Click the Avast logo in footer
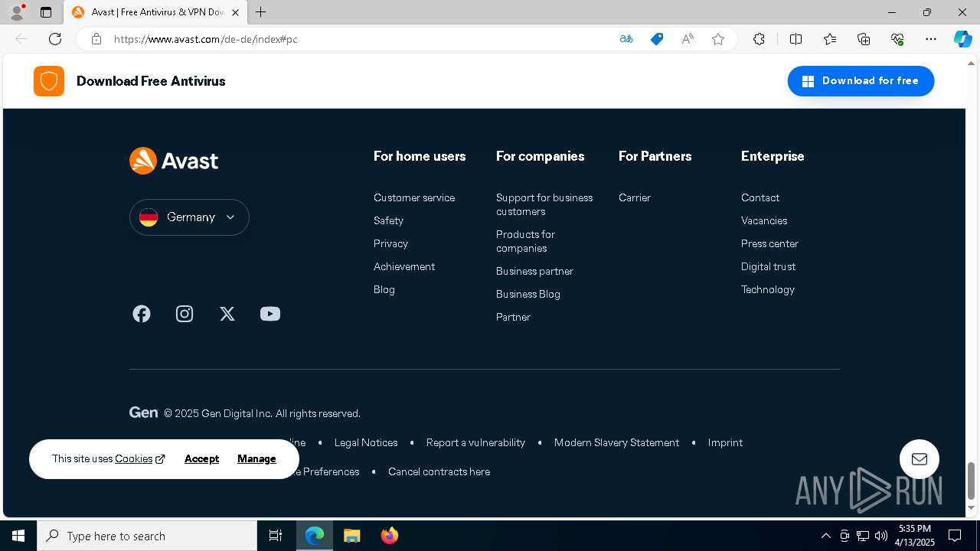The image size is (980, 551). (174, 161)
